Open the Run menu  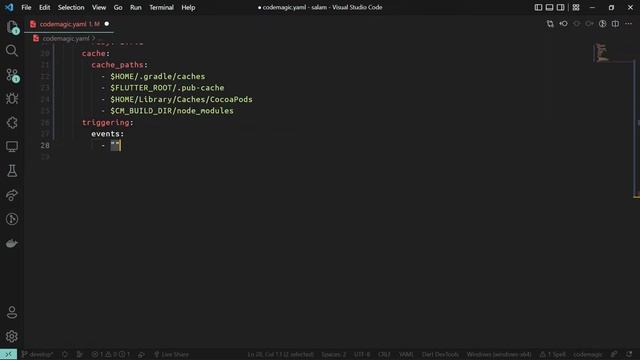pos(136,7)
